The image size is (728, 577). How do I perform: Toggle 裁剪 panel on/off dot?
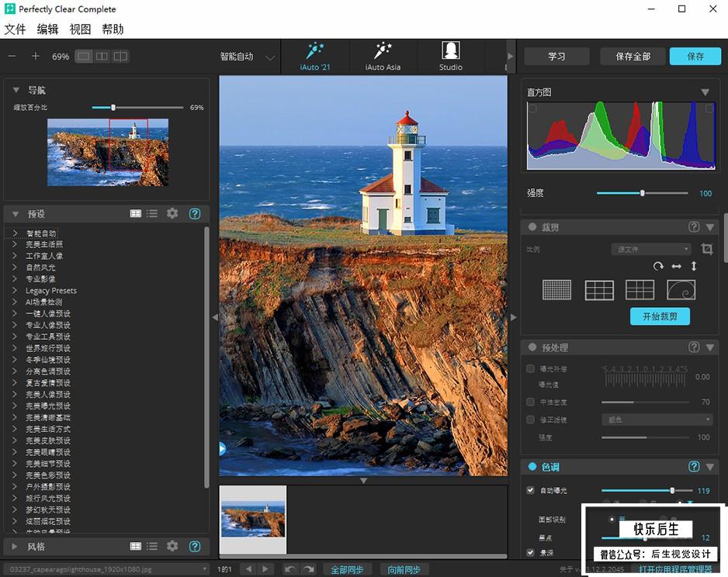pyautogui.click(x=532, y=226)
